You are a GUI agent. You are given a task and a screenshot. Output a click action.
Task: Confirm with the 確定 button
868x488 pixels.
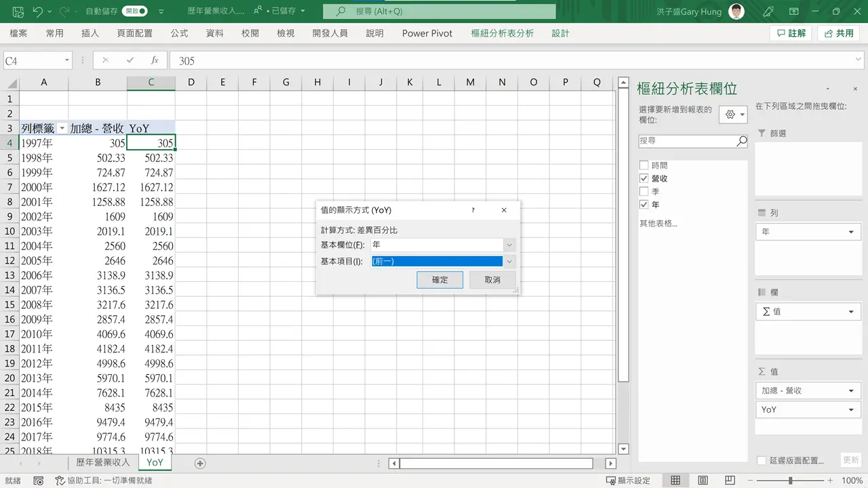440,280
